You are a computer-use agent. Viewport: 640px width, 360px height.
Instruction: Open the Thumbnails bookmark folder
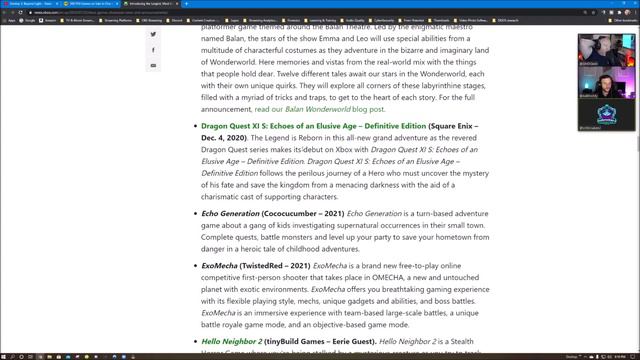(x=438, y=20)
